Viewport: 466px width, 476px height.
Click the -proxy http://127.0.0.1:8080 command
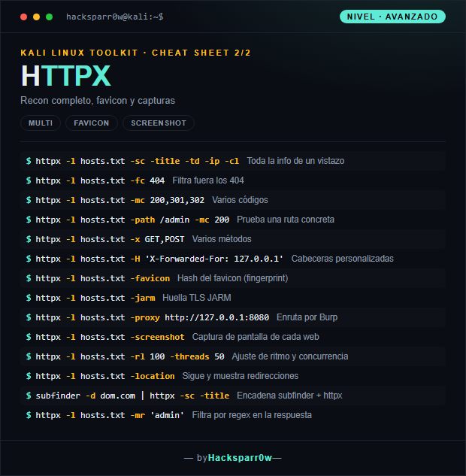click(153, 317)
